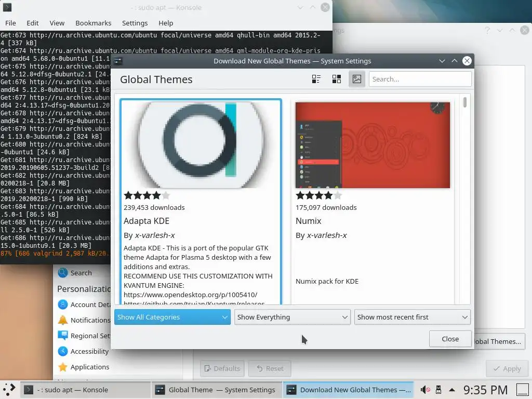Open Notifications in System Settings sidebar
Image resolution: width=532 pixels, height=399 pixels.
pyautogui.click(x=84, y=320)
